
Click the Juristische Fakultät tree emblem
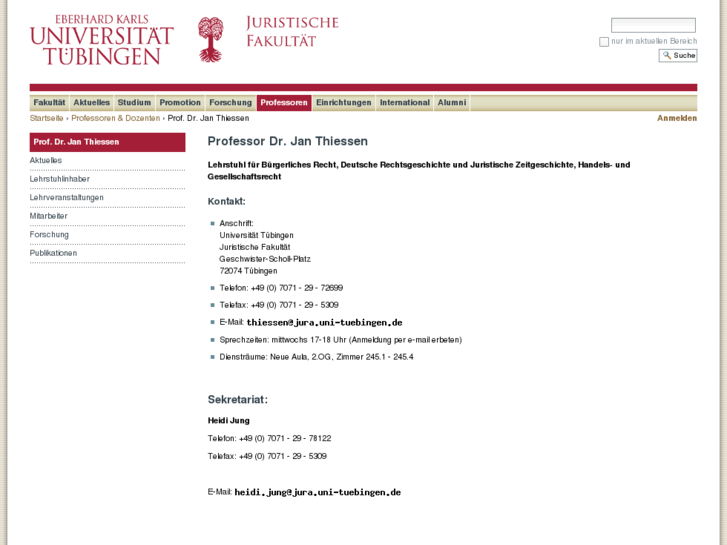pos(211,40)
